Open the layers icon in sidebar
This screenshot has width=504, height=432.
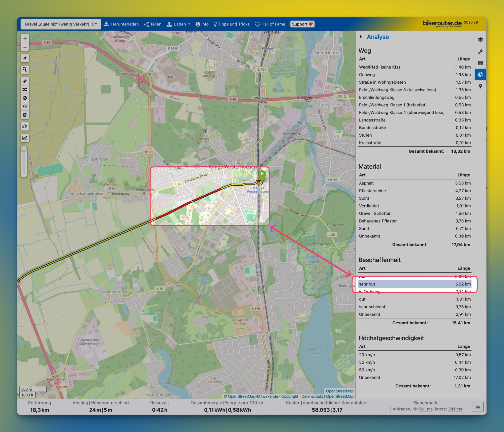point(480,40)
